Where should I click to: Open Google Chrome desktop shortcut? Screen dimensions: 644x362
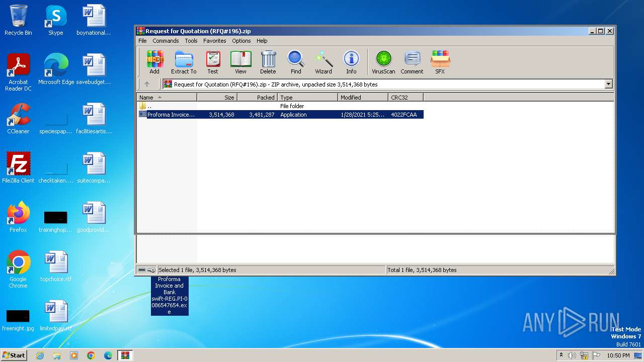click(18, 269)
